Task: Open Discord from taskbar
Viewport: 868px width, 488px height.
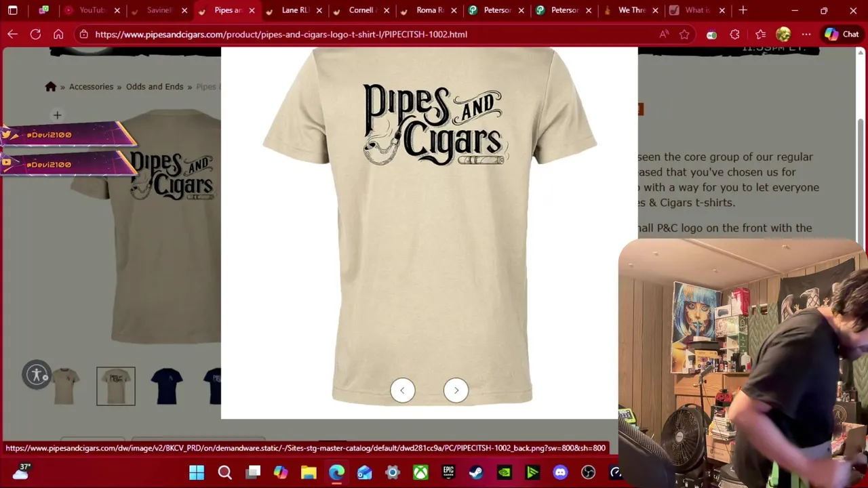Action: (x=560, y=472)
